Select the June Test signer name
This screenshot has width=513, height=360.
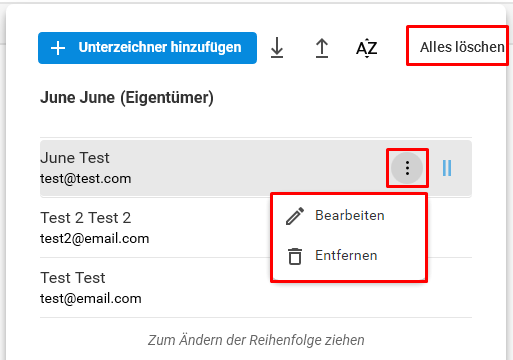tap(75, 158)
